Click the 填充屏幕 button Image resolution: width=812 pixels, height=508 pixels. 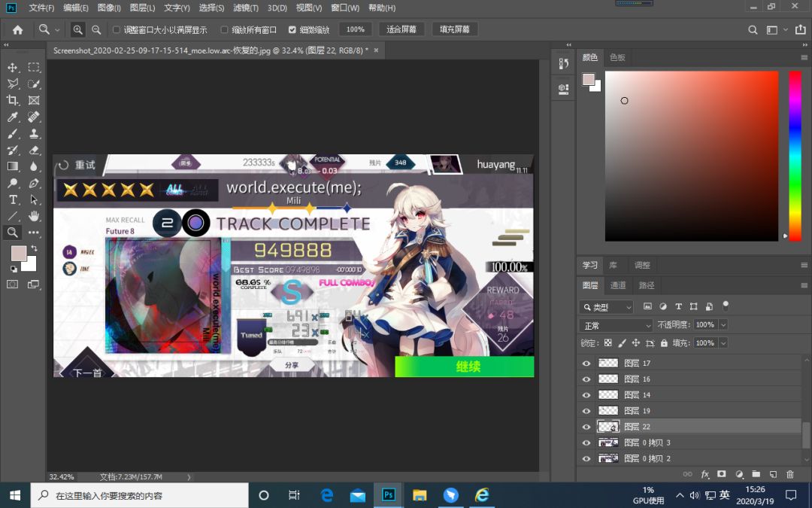(455, 29)
